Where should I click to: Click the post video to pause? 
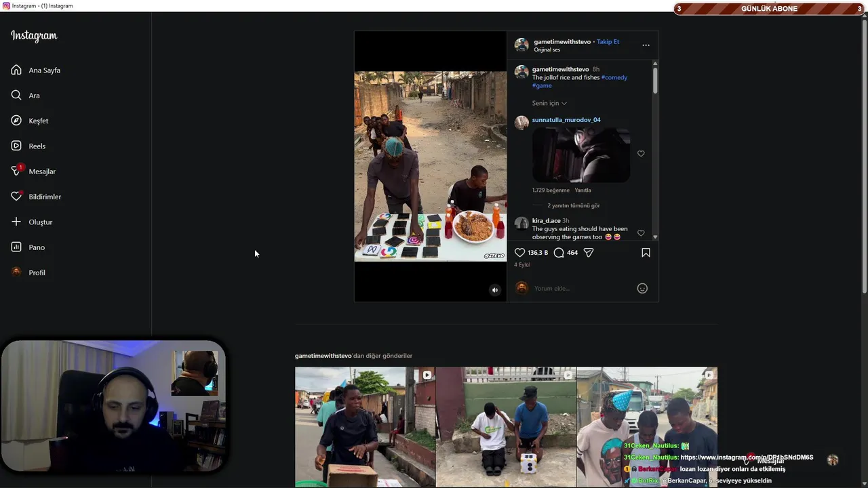(x=431, y=166)
